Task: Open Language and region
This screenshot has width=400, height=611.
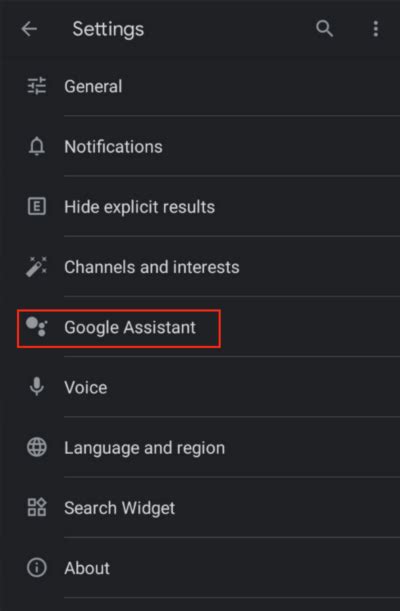Action: click(200, 447)
